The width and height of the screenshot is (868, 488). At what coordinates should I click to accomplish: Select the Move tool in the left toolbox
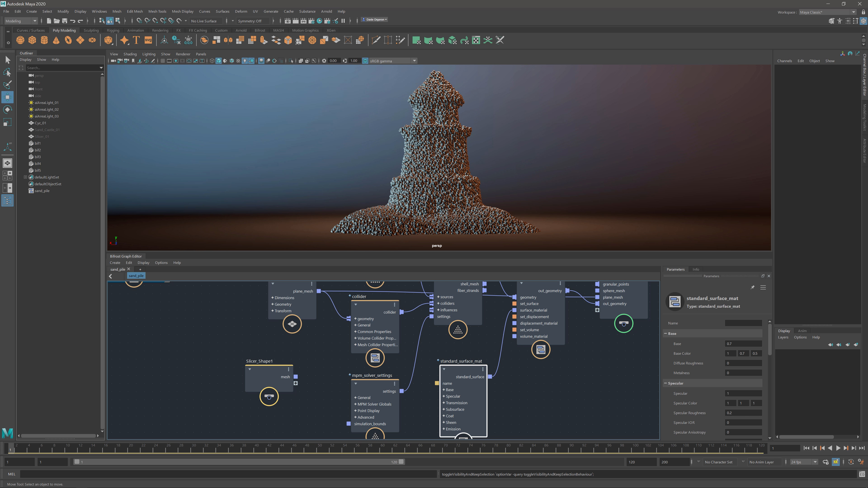pyautogui.click(x=7, y=97)
